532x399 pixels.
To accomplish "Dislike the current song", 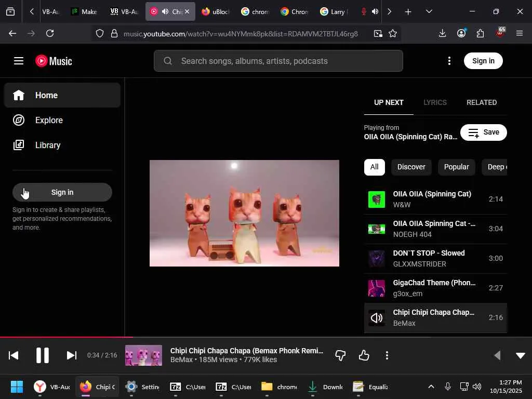I will pos(340,355).
